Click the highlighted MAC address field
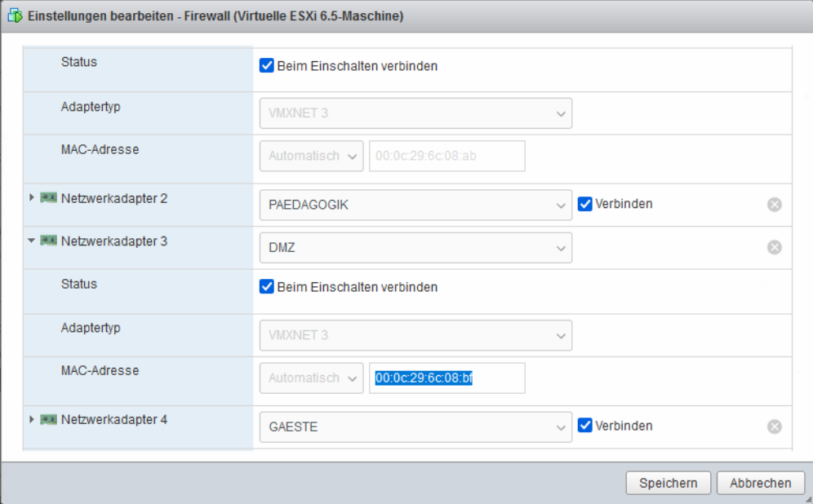 (x=447, y=378)
